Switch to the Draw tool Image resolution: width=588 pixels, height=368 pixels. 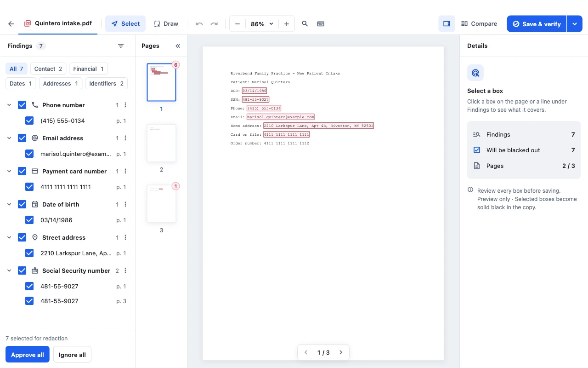[166, 24]
